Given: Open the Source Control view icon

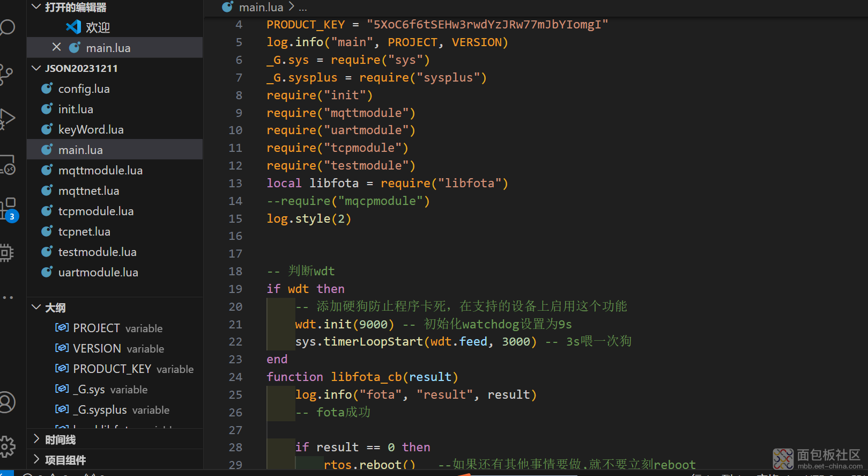Looking at the screenshot, I should pos(6,74).
